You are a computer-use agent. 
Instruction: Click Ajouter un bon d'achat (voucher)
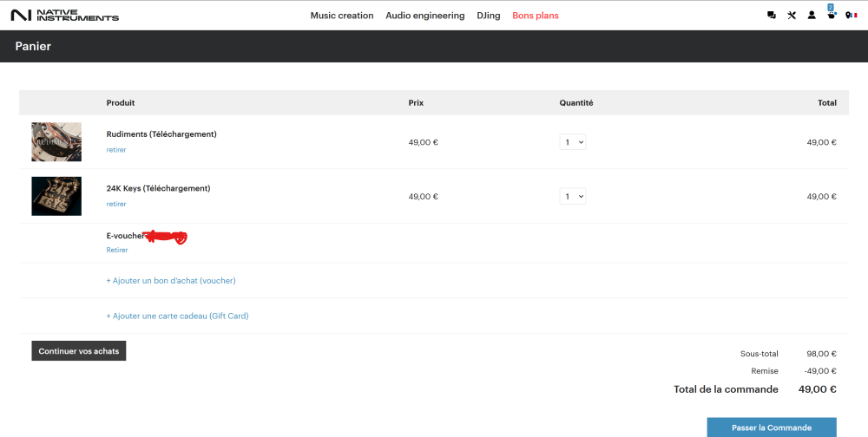pos(171,280)
